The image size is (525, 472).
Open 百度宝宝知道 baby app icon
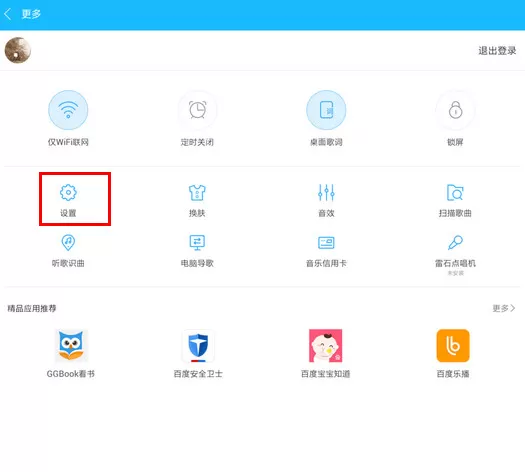click(x=325, y=345)
